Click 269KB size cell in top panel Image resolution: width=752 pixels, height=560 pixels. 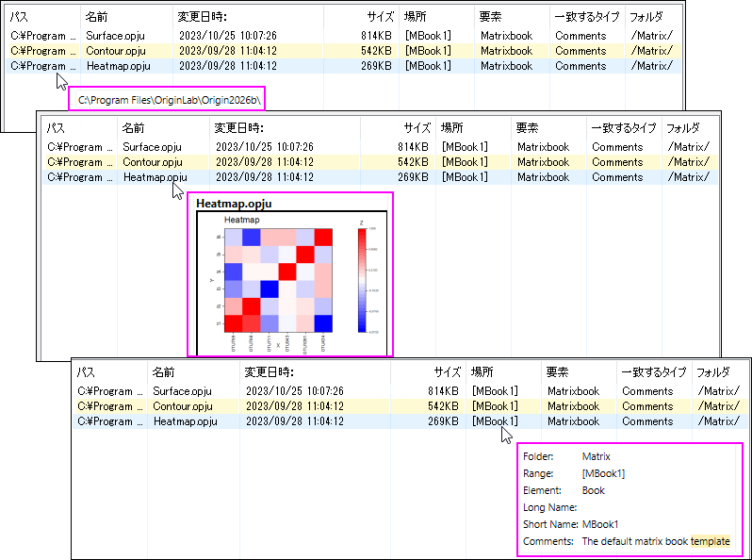(x=377, y=66)
